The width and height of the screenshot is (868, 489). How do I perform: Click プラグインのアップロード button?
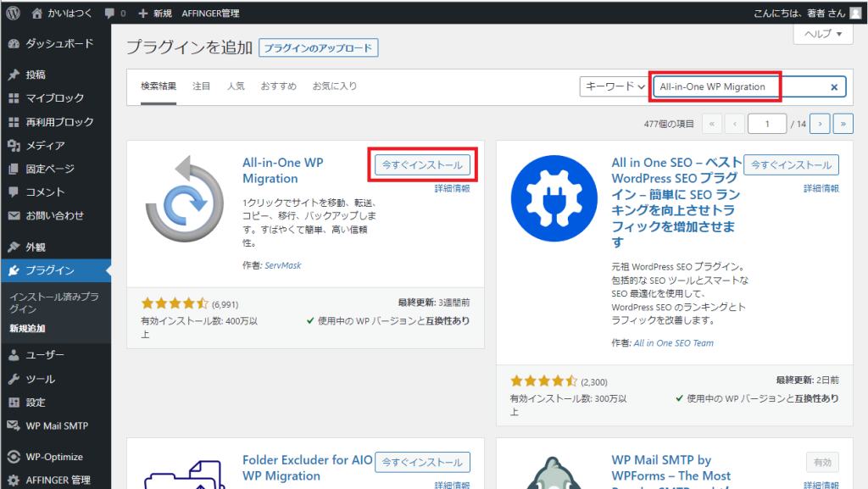click(319, 48)
